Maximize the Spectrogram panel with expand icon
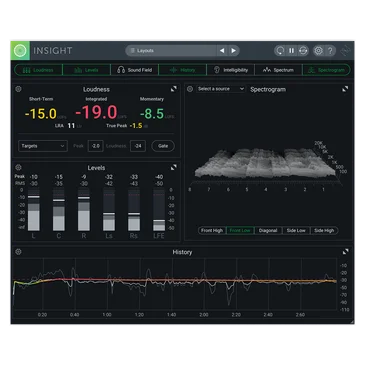 [345, 89]
